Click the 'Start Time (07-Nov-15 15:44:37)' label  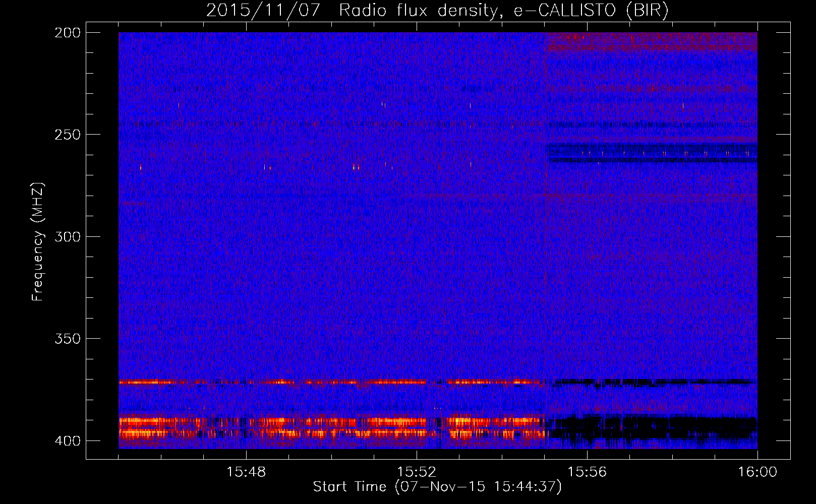pos(437,487)
